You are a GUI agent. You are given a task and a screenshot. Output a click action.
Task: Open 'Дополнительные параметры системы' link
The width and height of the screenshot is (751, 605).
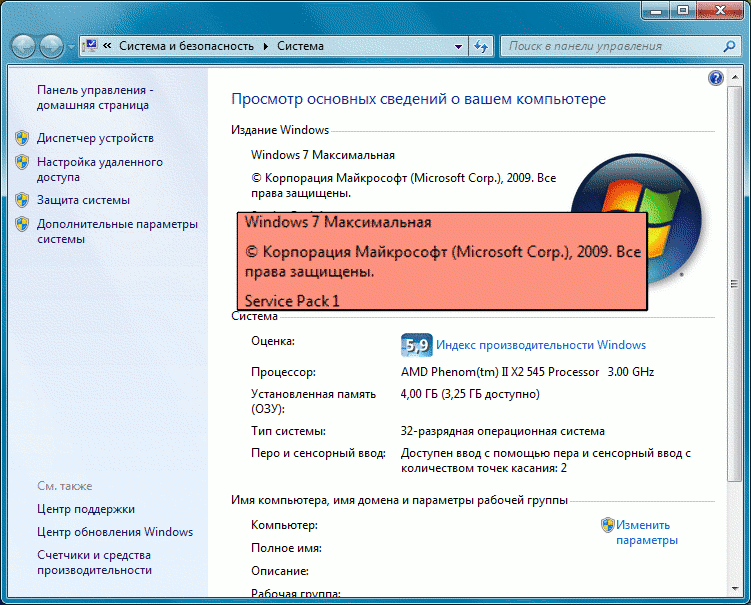[x=117, y=231]
